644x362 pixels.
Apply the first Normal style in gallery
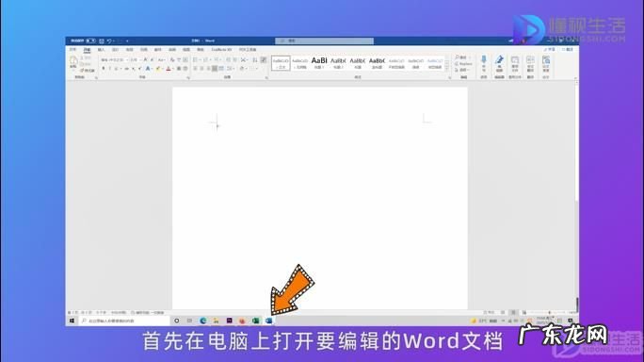(x=281, y=62)
